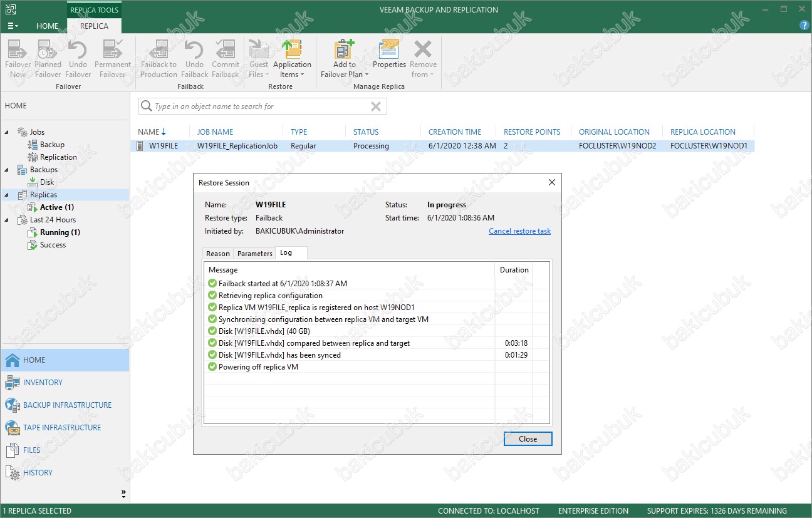Switch to the HOME ribbon tab

pos(48,26)
